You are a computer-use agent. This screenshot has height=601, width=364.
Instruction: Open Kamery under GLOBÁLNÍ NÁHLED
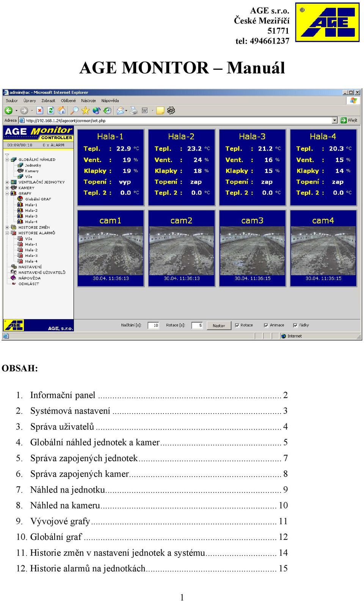click(28, 171)
